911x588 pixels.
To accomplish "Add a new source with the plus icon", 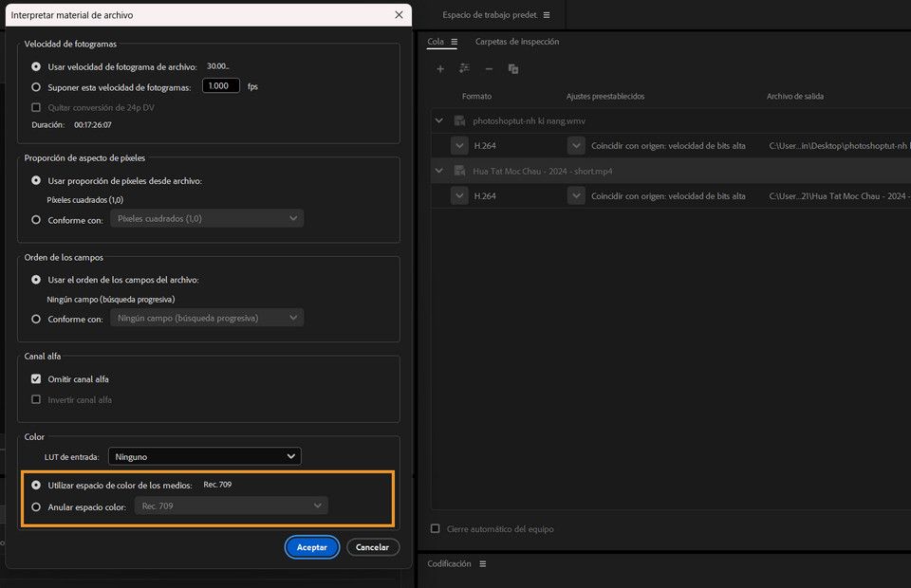I will tap(440, 68).
